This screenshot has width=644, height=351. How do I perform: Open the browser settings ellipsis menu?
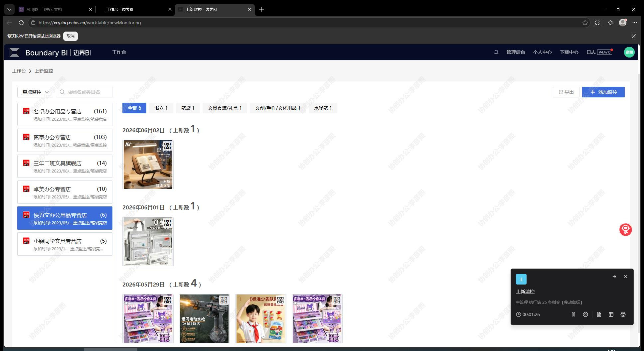pos(635,23)
